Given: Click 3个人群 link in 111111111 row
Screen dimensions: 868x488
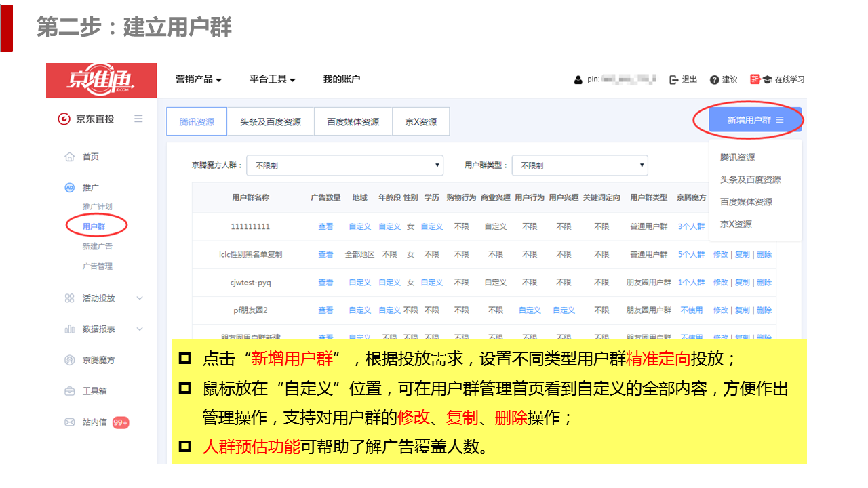Looking at the screenshot, I should (x=692, y=227).
